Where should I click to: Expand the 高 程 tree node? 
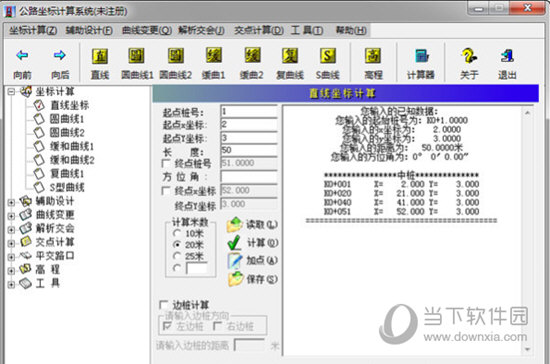11,270
